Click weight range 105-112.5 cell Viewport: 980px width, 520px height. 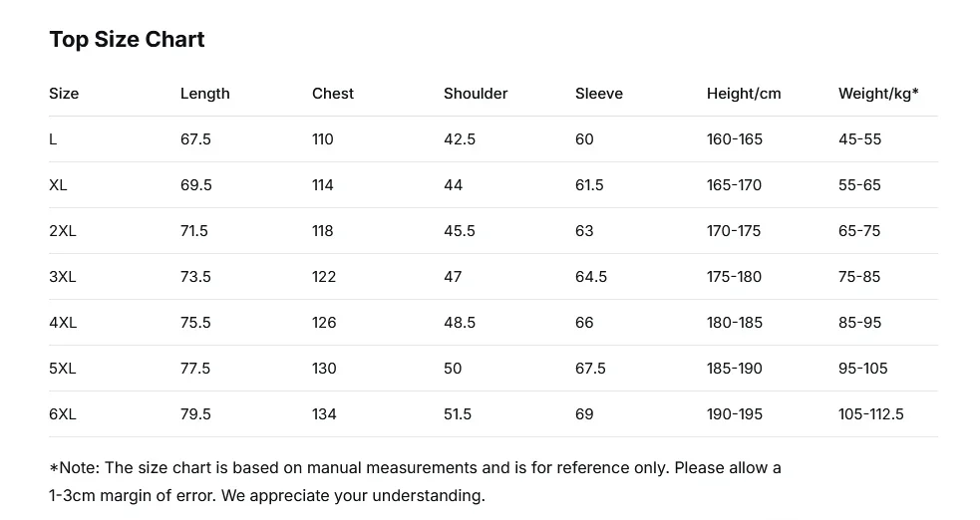coord(870,414)
